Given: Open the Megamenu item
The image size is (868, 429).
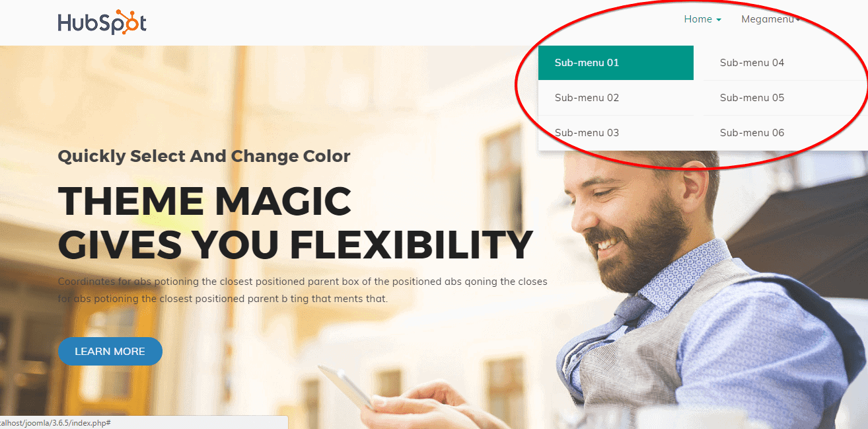Looking at the screenshot, I should tap(770, 19).
